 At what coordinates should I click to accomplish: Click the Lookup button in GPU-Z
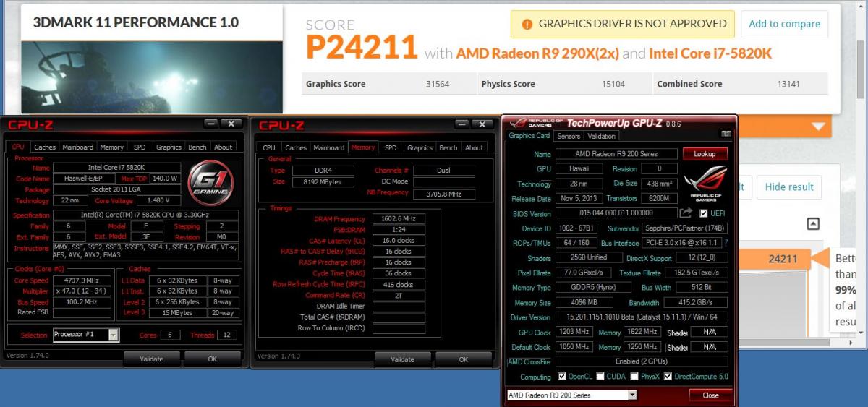(705, 154)
